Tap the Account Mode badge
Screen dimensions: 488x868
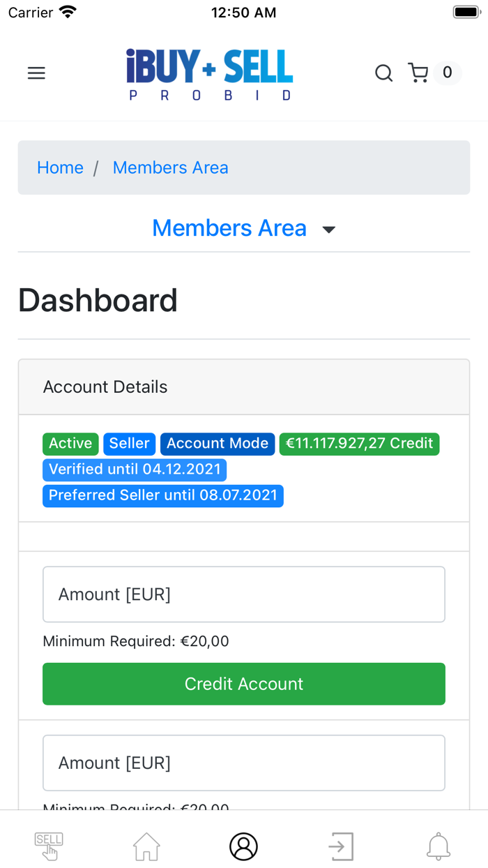pyautogui.click(x=218, y=444)
